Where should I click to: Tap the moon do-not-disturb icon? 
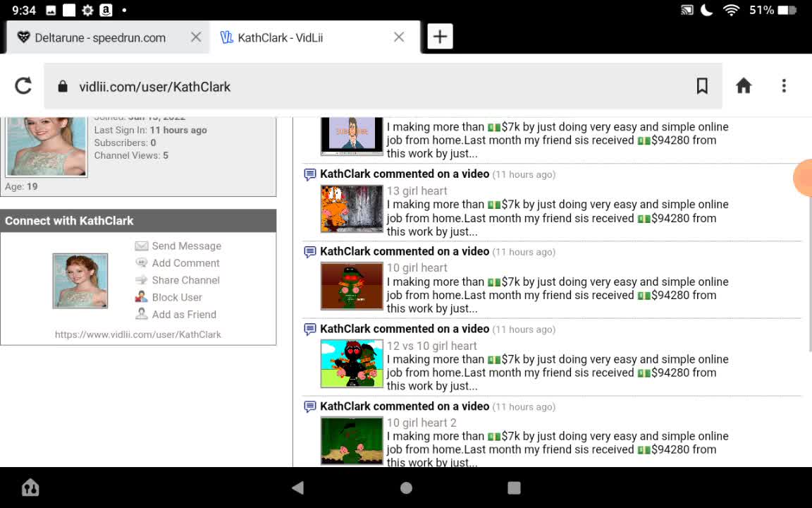pos(706,10)
